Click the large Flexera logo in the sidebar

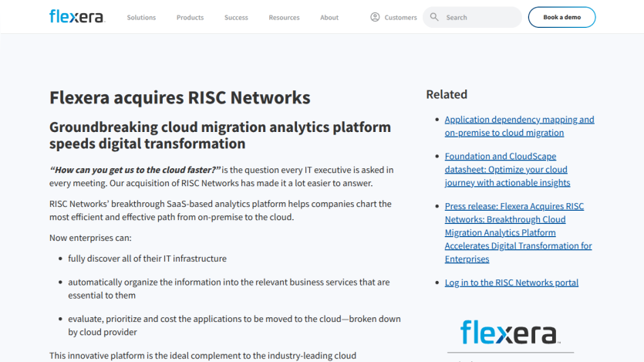coord(510,333)
